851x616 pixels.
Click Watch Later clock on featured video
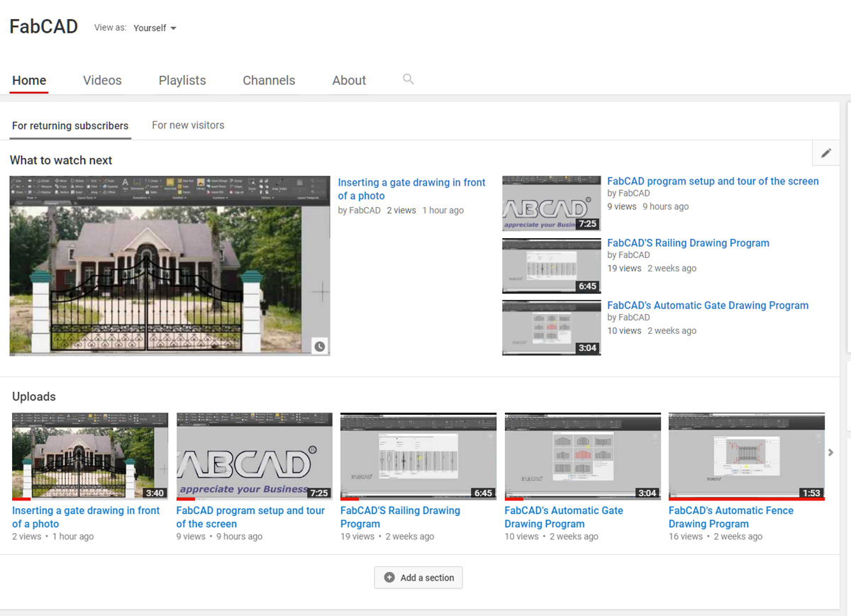pos(320,346)
